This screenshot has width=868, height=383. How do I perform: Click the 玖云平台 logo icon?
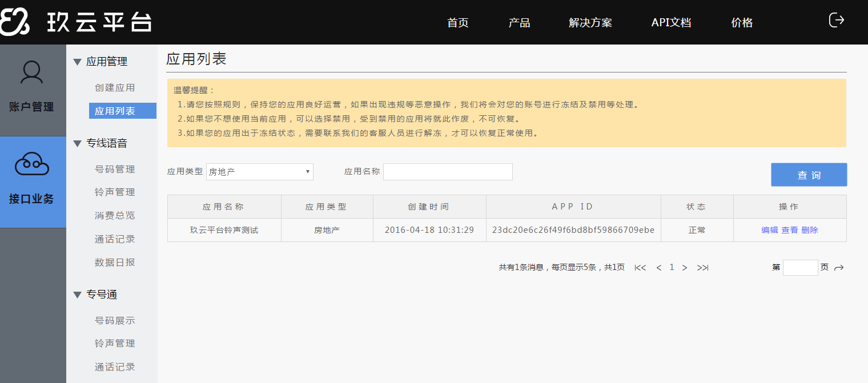pyautogui.click(x=15, y=22)
